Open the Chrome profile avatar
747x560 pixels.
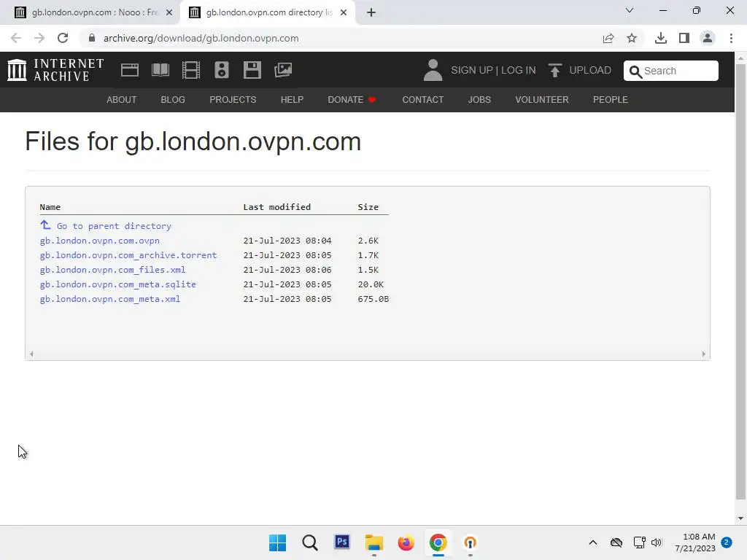(x=708, y=38)
